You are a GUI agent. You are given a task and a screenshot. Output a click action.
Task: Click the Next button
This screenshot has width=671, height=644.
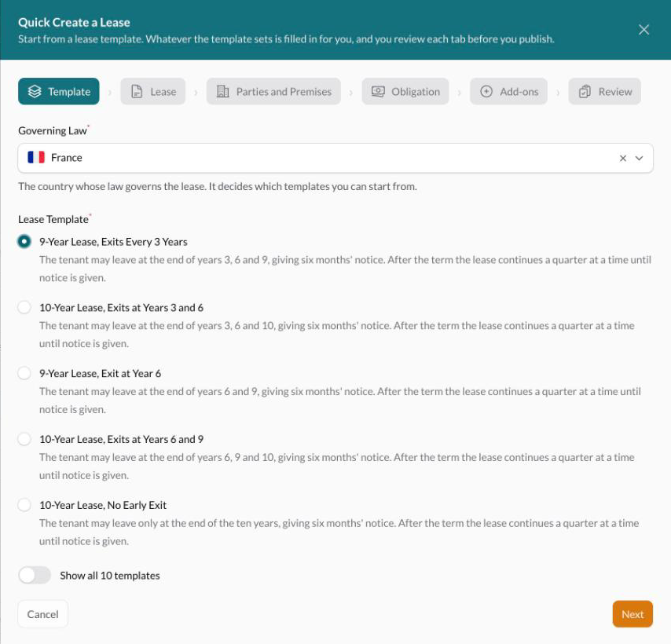(632, 614)
